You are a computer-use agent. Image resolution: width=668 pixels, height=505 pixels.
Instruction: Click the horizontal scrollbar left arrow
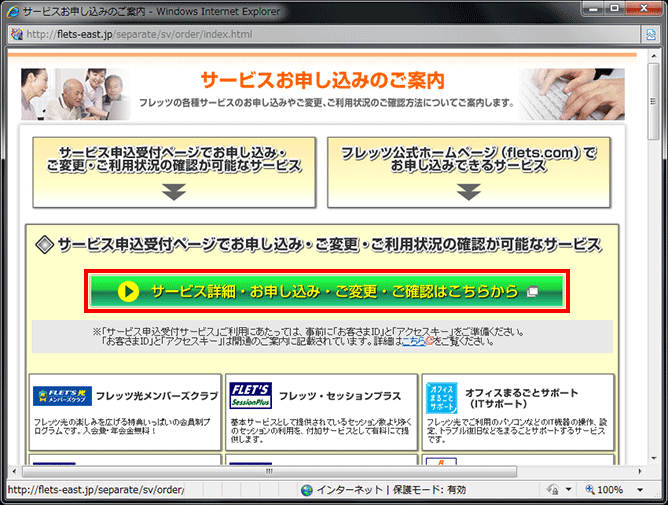click(14, 471)
